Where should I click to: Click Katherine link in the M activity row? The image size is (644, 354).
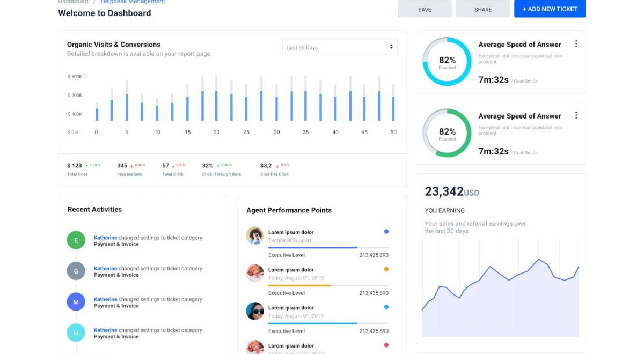[105, 299]
